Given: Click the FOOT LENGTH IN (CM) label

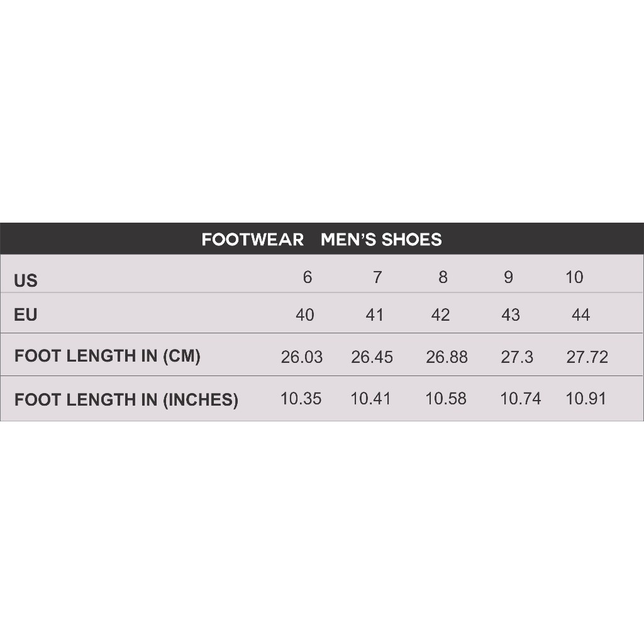Looking at the screenshot, I should click(x=107, y=356).
